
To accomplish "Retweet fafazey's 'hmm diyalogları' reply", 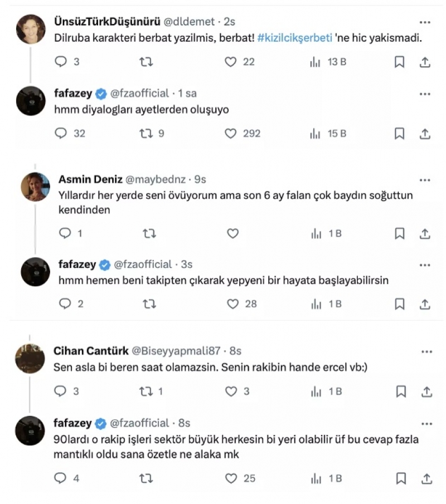I will click(146, 134).
